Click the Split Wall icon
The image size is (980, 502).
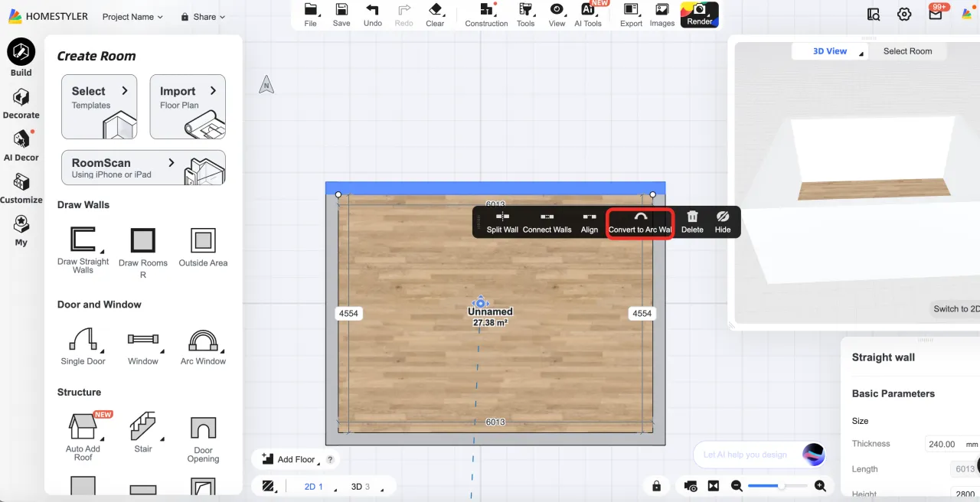502,217
